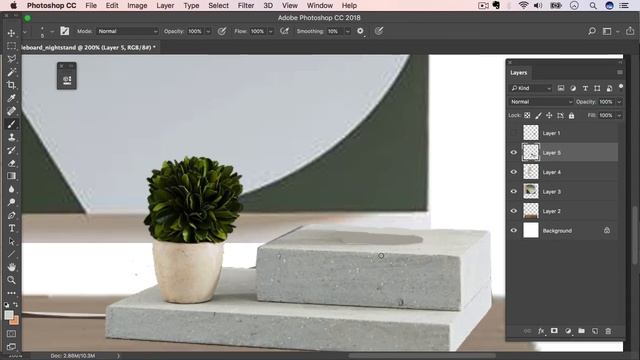
Task: Create a new layer
Action: tap(595, 331)
